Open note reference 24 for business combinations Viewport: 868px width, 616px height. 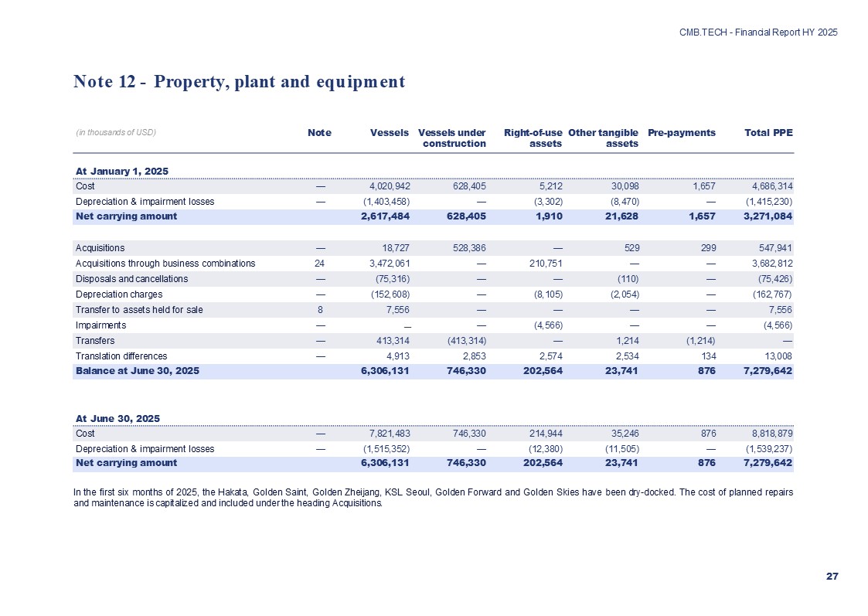[319, 264]
